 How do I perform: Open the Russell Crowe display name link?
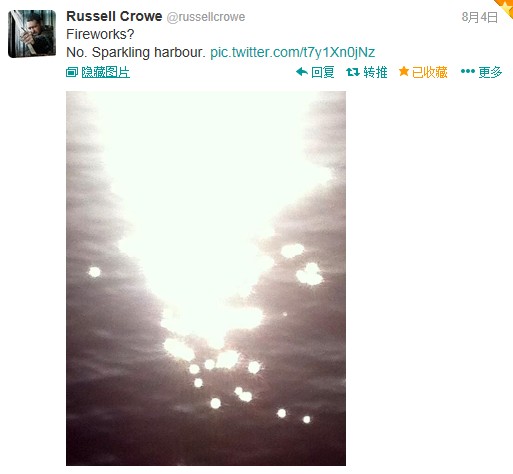114,16
